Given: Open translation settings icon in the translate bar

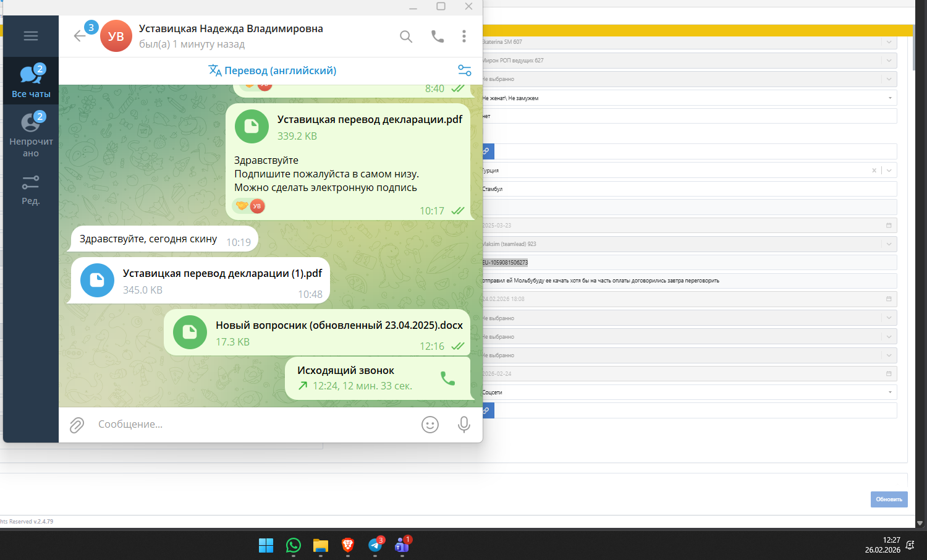Looking at the screenshot, I should [465, 70].
